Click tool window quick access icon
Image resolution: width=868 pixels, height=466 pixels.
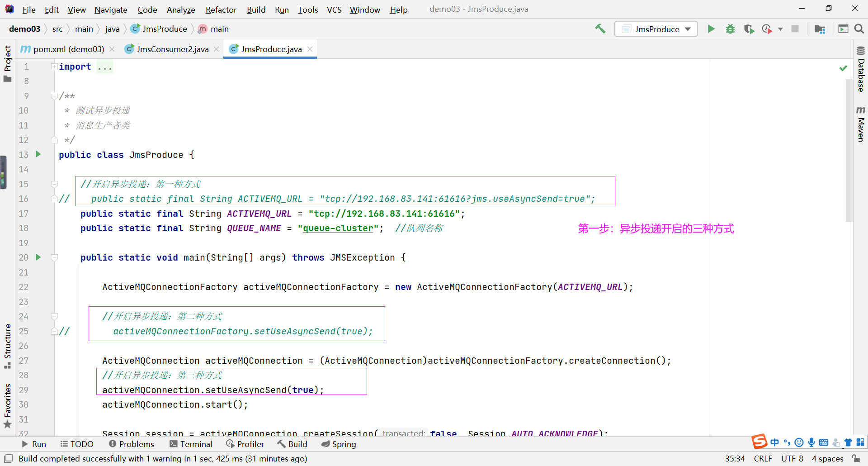(x=8, y=459)
